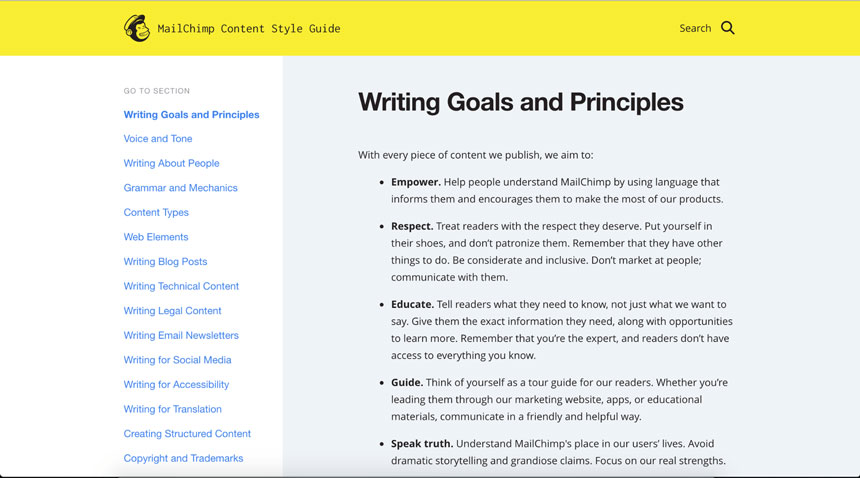Screen dimensions: 860x478
Task: Select Writing Legal Content link
Action: (x=172, y=311)
